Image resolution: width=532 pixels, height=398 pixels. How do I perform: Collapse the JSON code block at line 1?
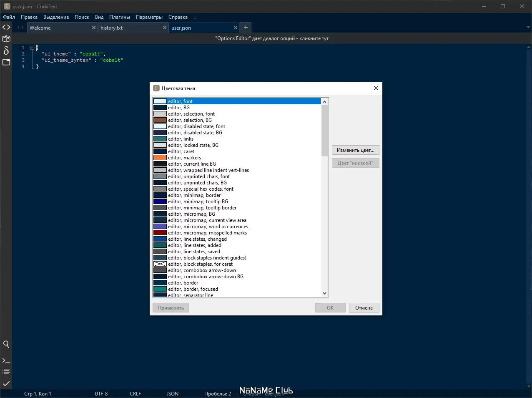(x=32, y=48)
